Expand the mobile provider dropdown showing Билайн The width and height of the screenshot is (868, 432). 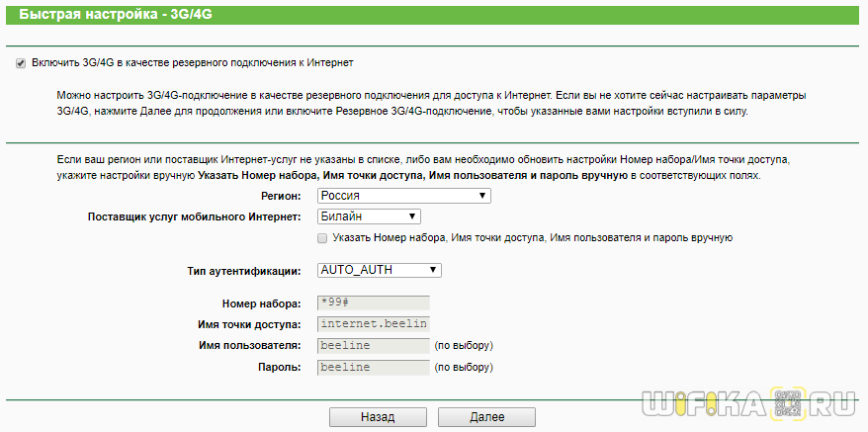tap(369, 216)
